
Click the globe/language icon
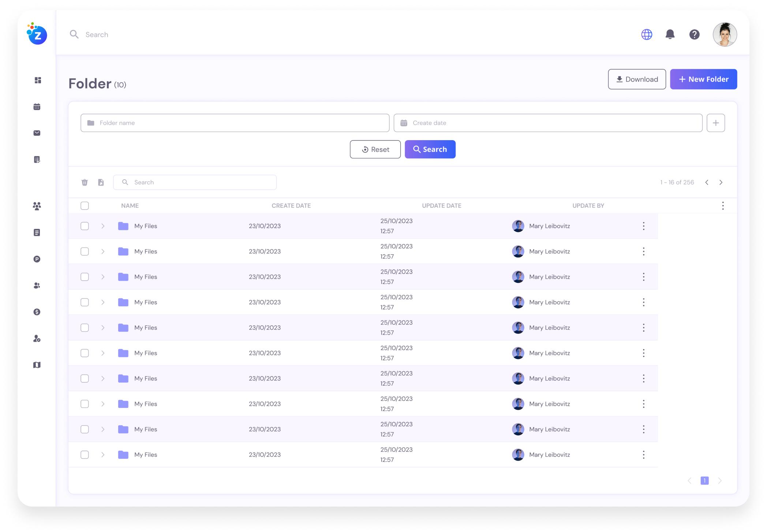pyautogui.click(x=647, y=34)
